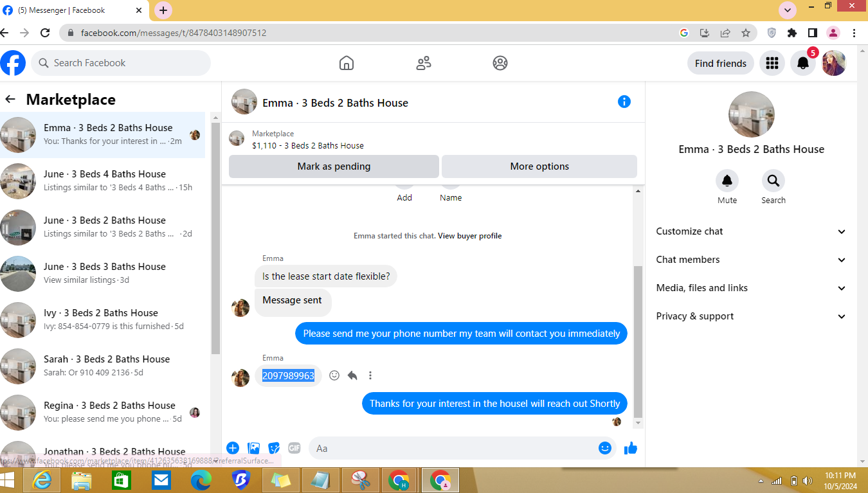The image size is (868, 493).
Task: Click the 'Is the lease start date flexible?' message
Action: (x=326, y=276)
